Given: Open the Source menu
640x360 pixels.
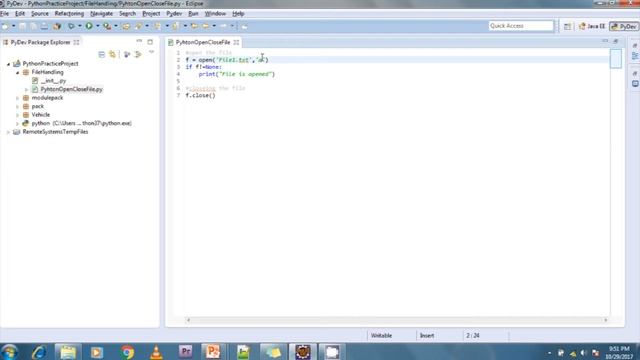Looking at the screenshot, I should [40, 13].
